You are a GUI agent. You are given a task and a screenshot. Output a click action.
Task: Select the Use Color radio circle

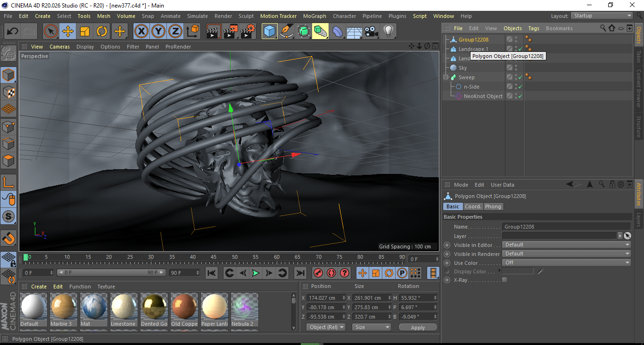tap(447, 263)
